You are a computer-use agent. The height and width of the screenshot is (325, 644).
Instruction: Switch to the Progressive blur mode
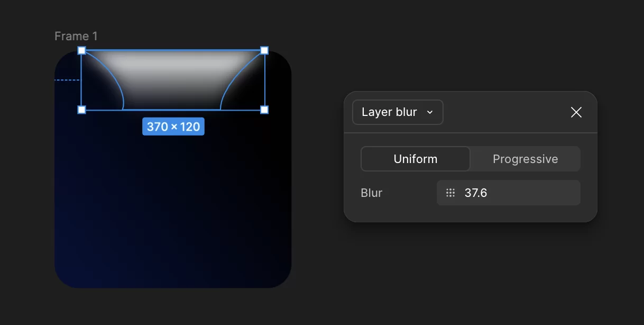click(x=526, y=159)
